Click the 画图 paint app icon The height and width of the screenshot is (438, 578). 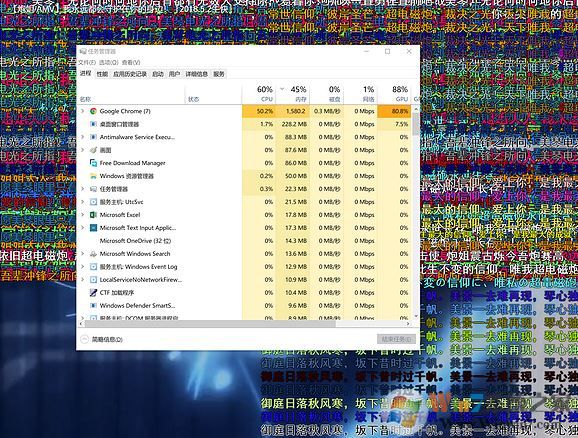click(x=93, y=150)
